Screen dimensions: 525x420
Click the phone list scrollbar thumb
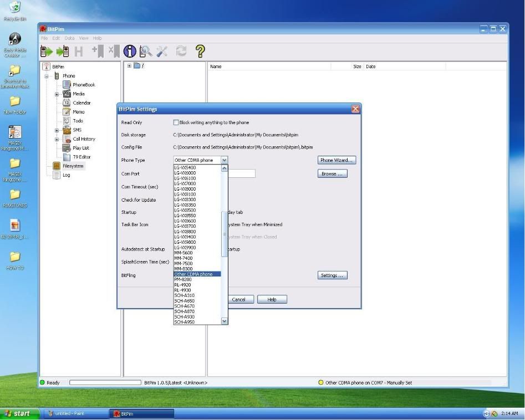(225, 234)
